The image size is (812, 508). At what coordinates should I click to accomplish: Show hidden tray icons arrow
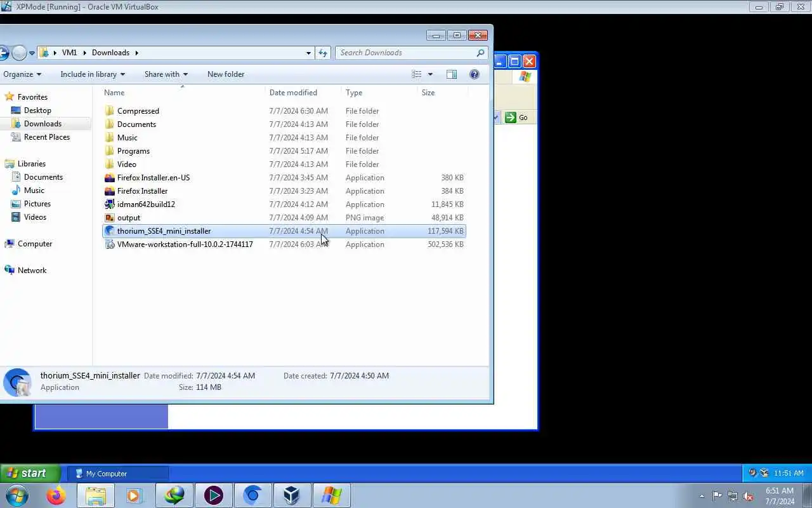pos(702,496)
